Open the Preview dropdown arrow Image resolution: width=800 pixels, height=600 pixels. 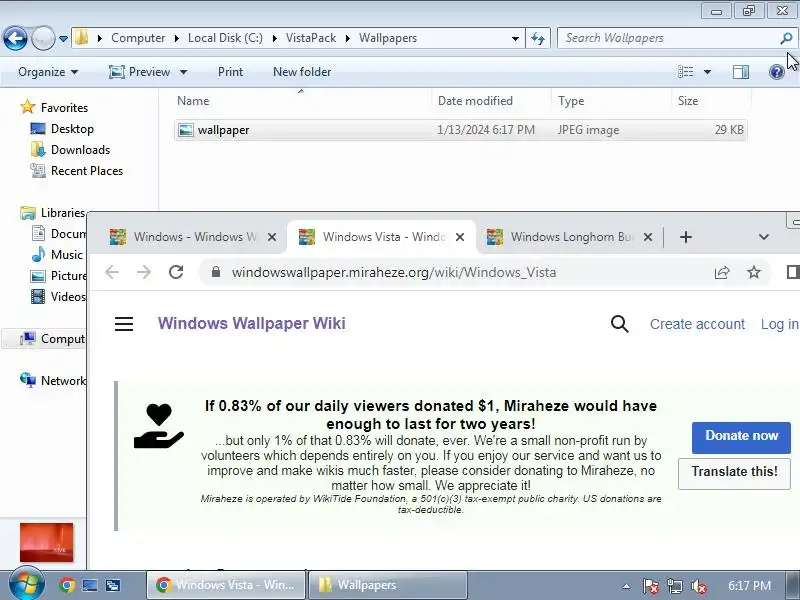(x=183, y=72)
